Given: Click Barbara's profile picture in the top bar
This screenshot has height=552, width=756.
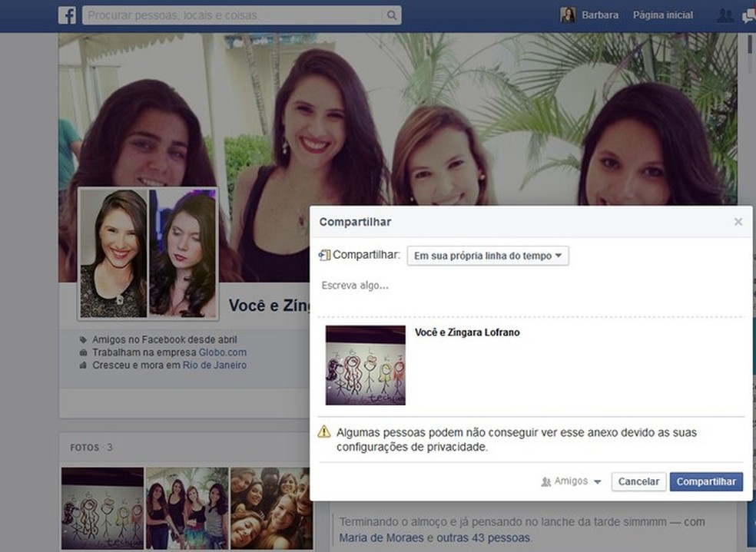Looking at the screenshot, I should [x=567, y=15].
